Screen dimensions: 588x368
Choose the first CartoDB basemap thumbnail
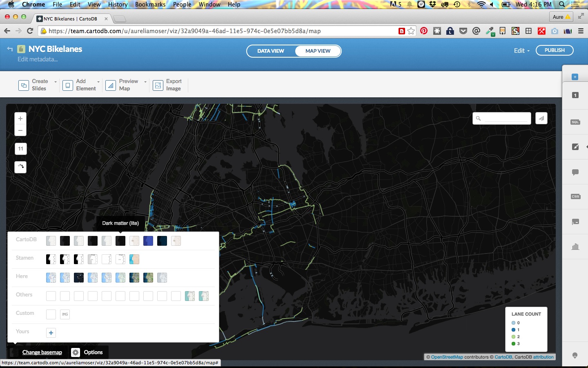51,241
